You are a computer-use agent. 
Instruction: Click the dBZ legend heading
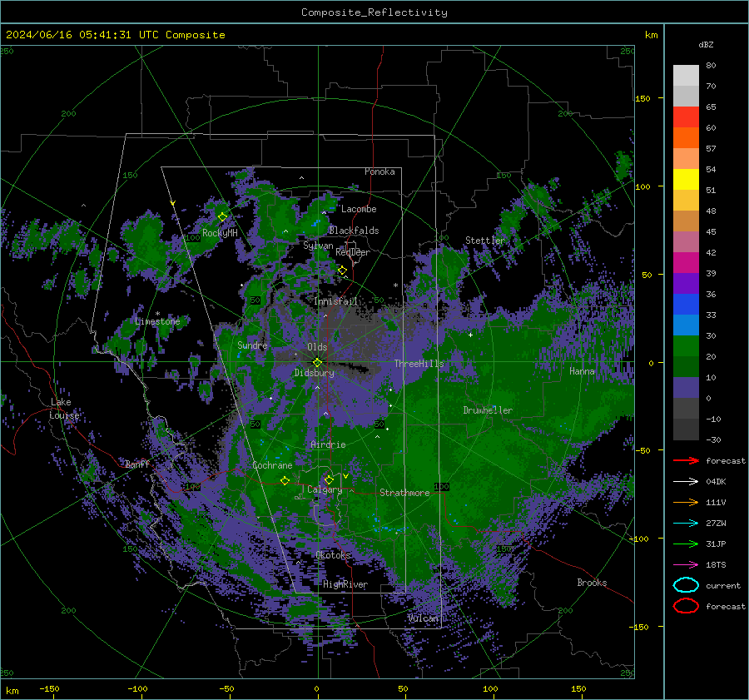pyautogui.click(x=706, y=44)
